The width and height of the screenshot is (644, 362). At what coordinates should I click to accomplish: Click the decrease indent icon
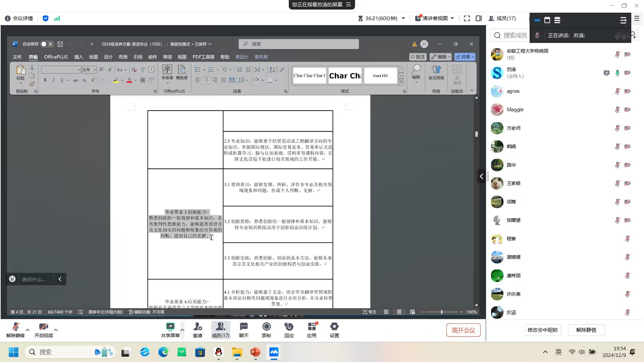[239, 70]
